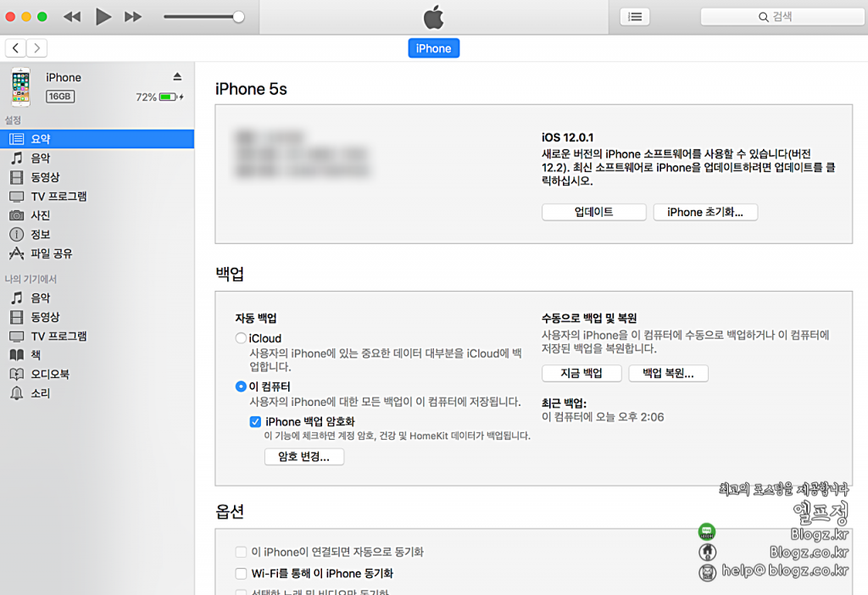Screen dimensions: 868x595
Task: Go back with the left chevron
Action: click(15, 48)
